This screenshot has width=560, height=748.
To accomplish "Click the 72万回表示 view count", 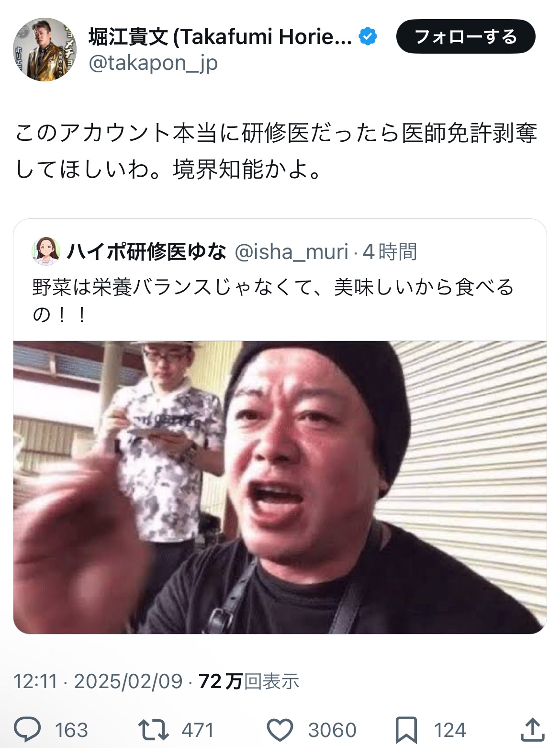I will coord(249,681).
